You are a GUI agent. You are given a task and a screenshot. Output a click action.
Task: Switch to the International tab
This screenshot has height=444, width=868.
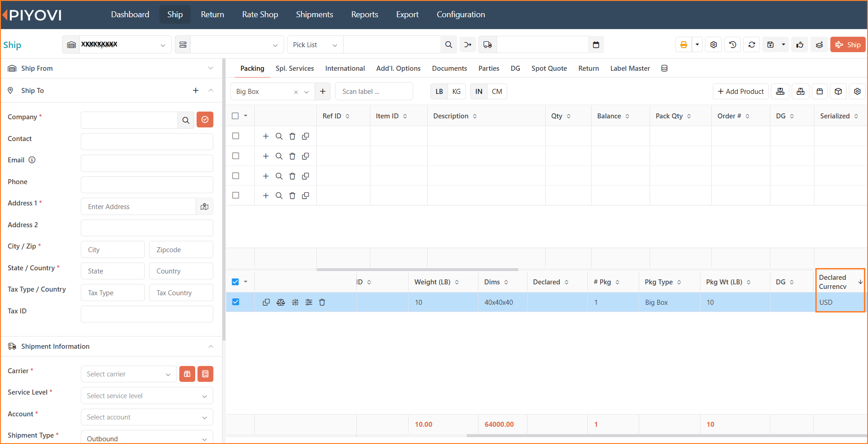(x=345, y=68)
